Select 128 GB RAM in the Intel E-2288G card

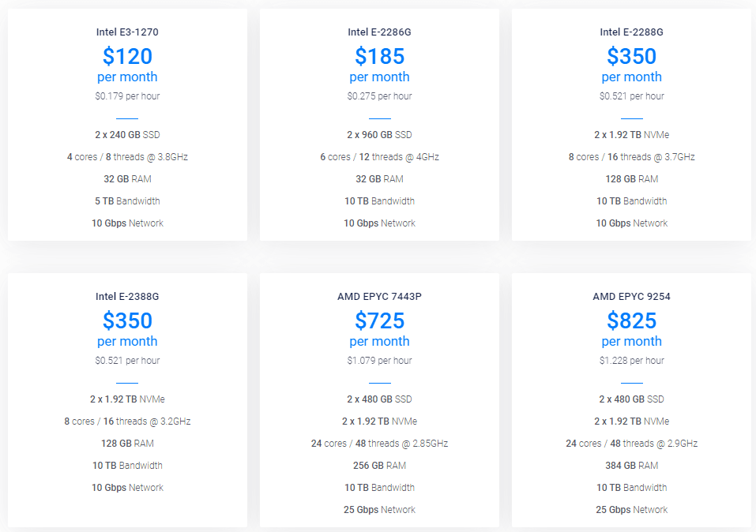tap(632, 178)
